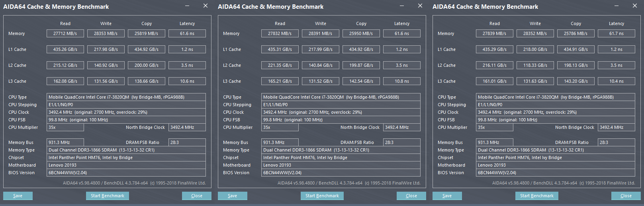Click North Bridge Clock value in middle window

click(402, 127)
